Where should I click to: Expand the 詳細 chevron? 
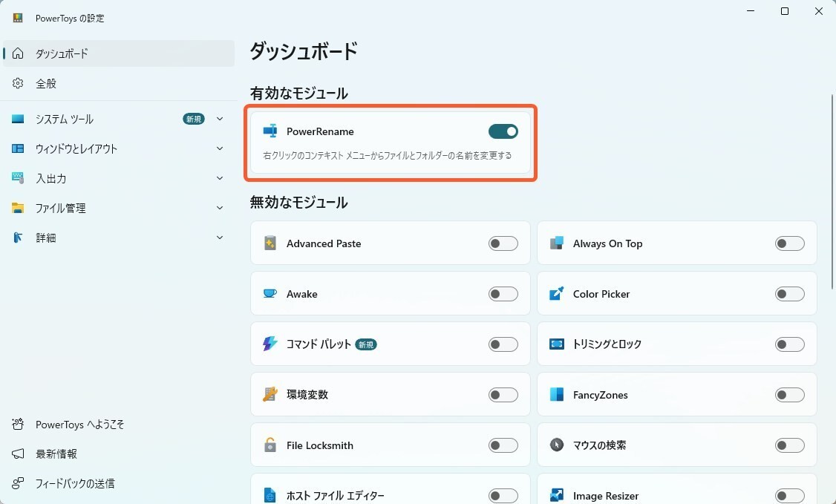[220, 238]
